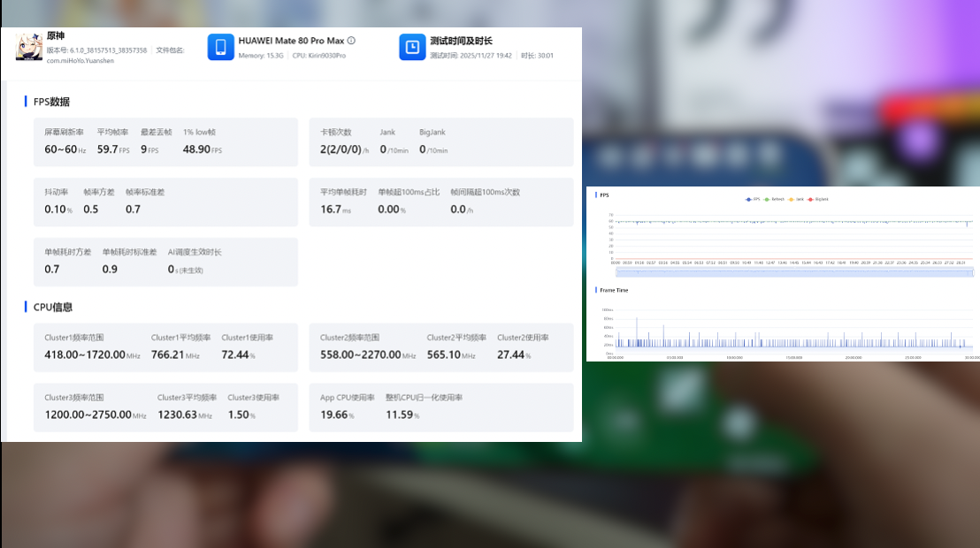This screenshot has height=548, width=980.
Task: Click the CPU信息 section heading
Action: [x=52, y=308]
